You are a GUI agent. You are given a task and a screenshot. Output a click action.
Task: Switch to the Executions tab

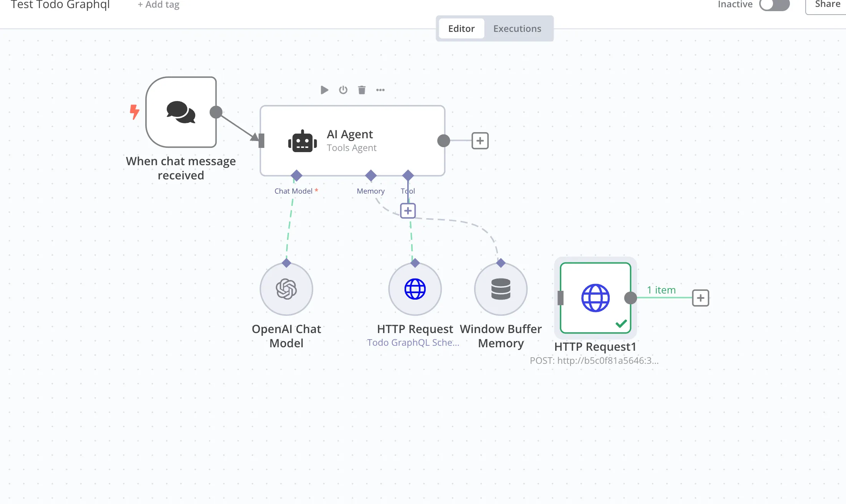517,29
